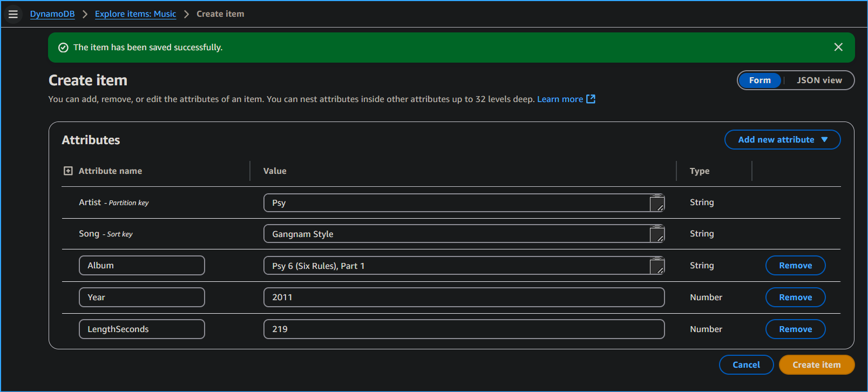Click the Artist Partition key label
Viewport: 868px width, 392px height.
pyautogui.click(x=113, y=202)
